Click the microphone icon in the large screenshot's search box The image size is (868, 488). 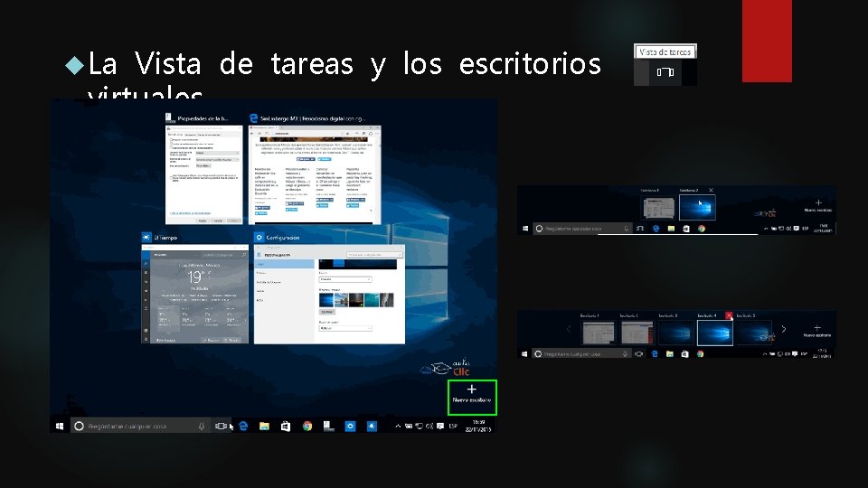click(202, 426)
